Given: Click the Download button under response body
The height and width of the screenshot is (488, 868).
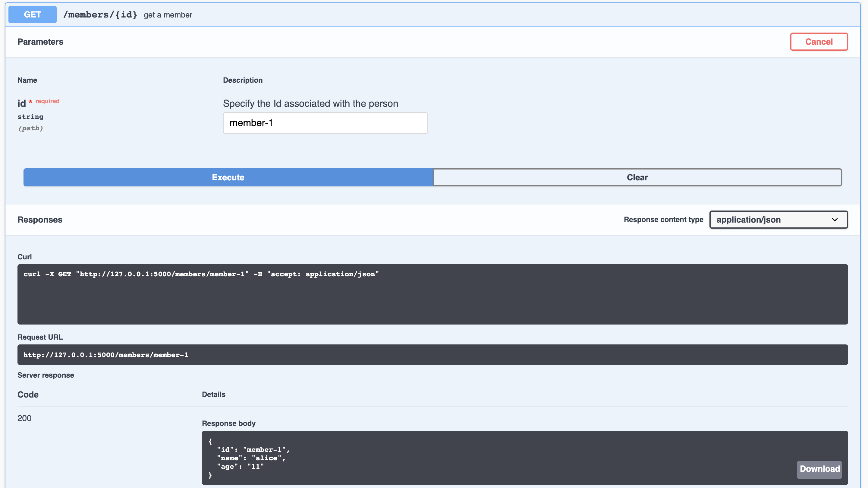Looking at the screenshot, I should pos(819,469).
